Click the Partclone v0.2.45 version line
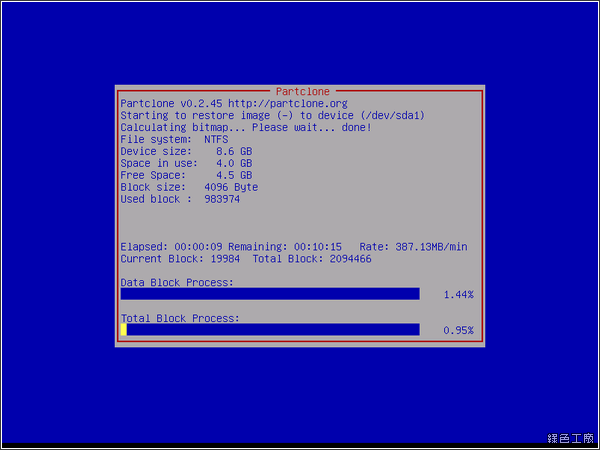The width and height of the screenshot is (600, 450). point(234,104)
